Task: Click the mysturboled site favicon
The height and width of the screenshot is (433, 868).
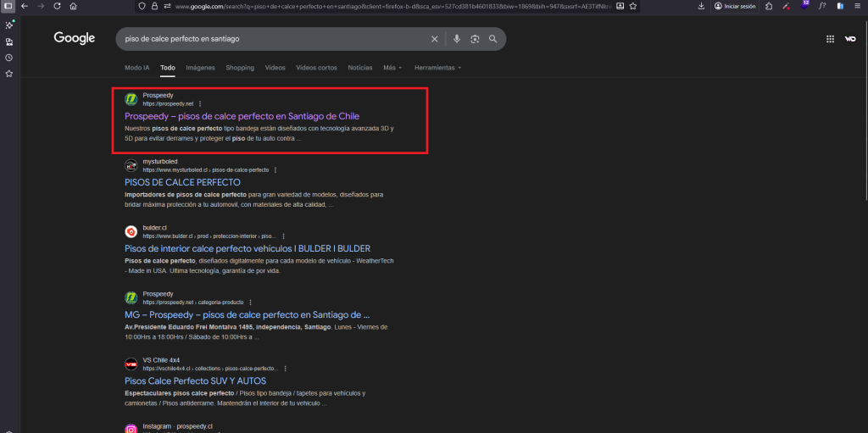Action: (131, 165)
